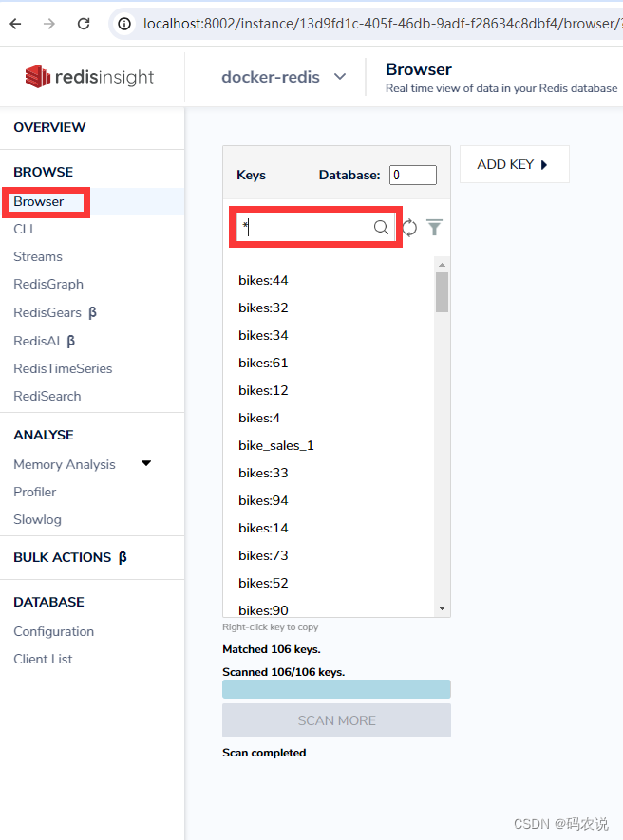Open the Client List page

[43, 659]
